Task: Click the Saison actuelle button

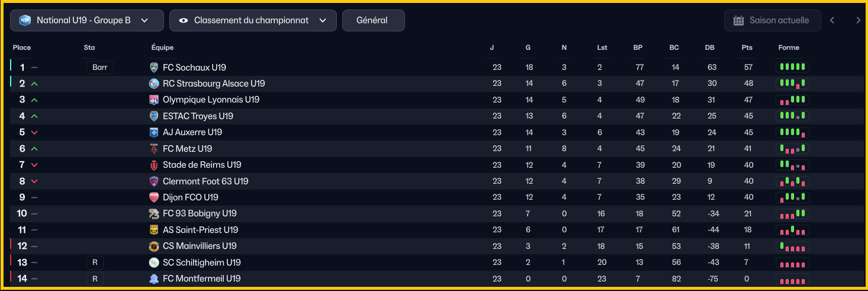Action: pos(773,20)
